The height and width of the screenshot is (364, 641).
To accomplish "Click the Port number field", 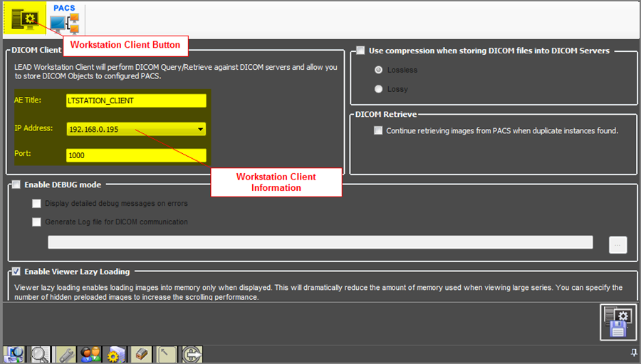I will coord(135,155).
